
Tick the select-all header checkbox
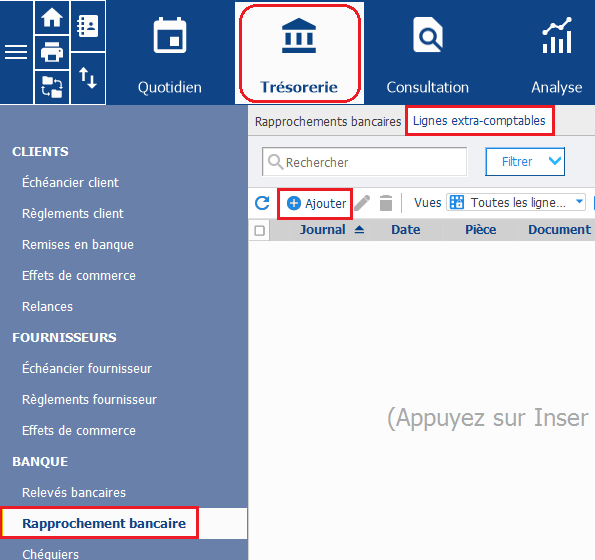pos(260,230)
